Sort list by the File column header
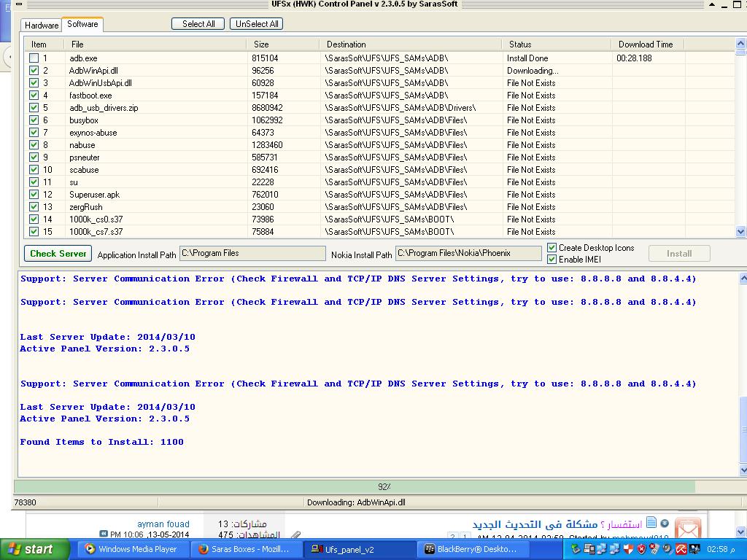 (155, 44)
